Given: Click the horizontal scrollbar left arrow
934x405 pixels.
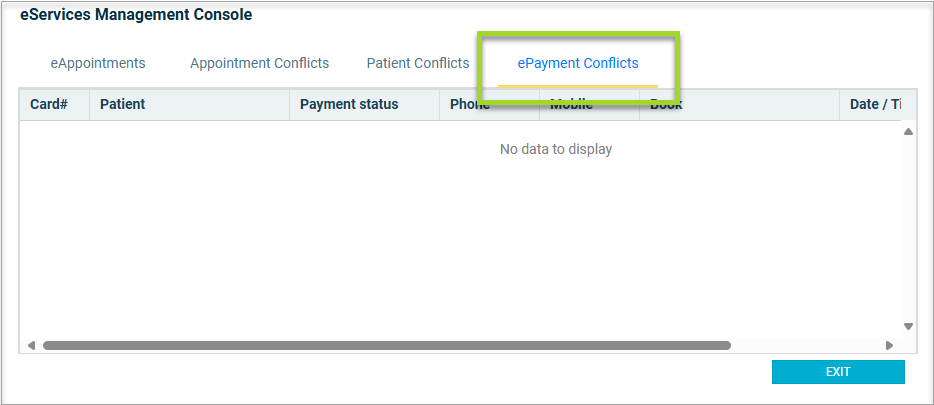Looking at the screenshot, I should (31, 346).
